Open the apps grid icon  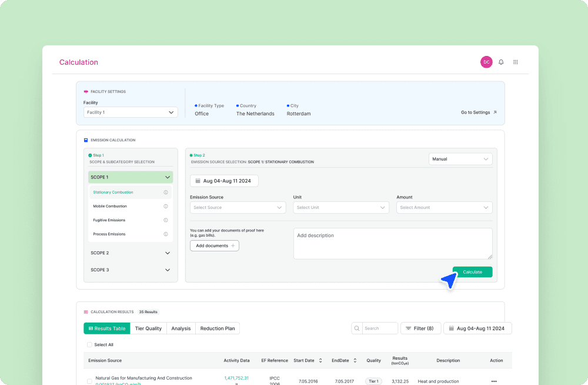click(x=515, y=62)
